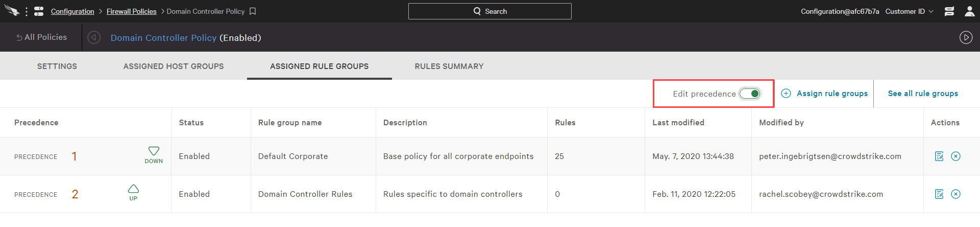Open the user profile icon

(970, 11)
